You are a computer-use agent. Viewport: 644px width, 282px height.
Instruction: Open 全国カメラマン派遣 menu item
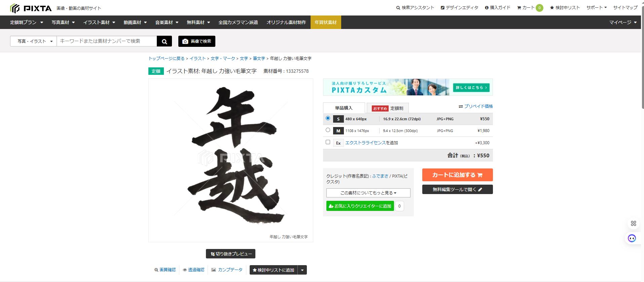(x=238, y=22)
